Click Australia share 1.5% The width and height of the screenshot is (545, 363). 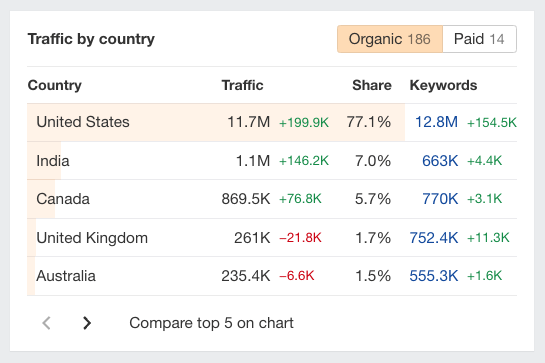point(373,276)
